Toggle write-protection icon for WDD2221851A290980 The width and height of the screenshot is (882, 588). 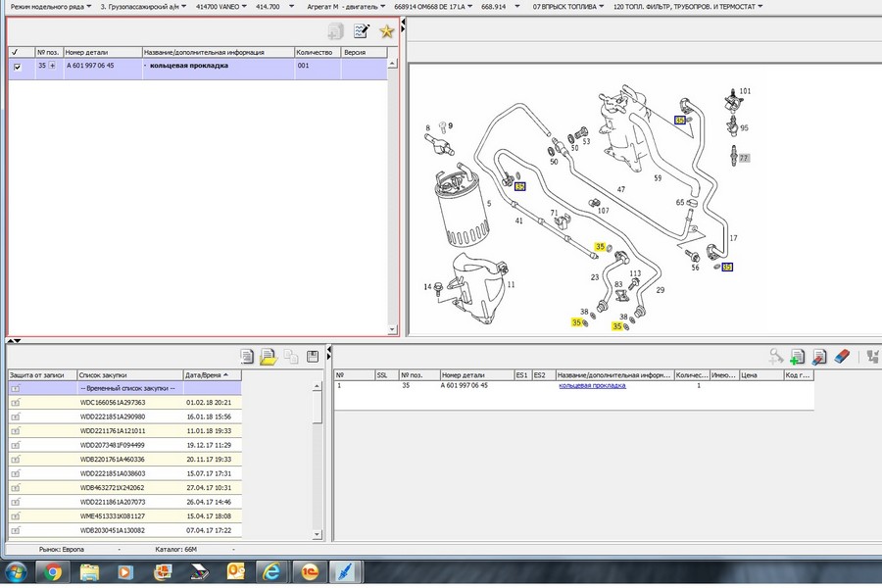(16, 416)
